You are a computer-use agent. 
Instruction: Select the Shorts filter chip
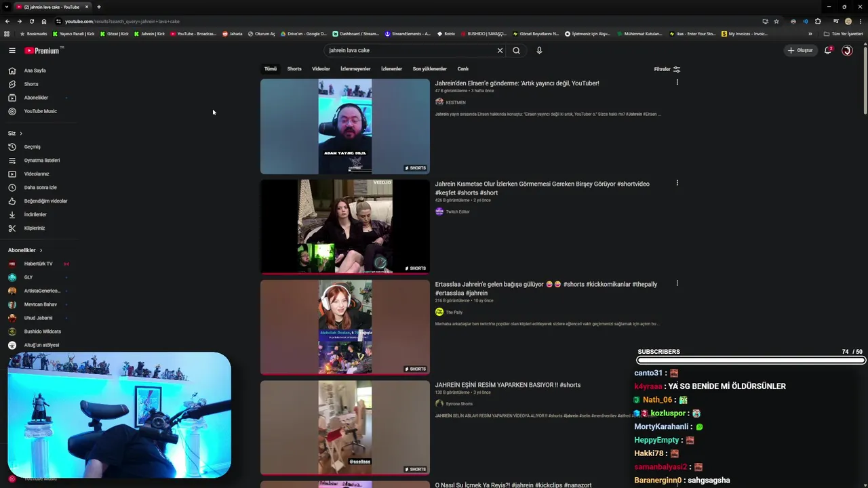tap(294, 68)
